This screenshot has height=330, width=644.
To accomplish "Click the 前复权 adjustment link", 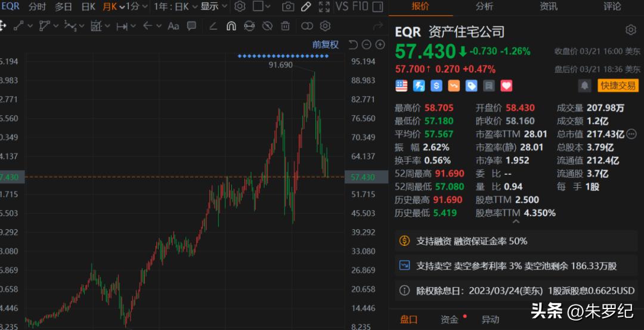I will pyautogui.click(x=326, y=45).
